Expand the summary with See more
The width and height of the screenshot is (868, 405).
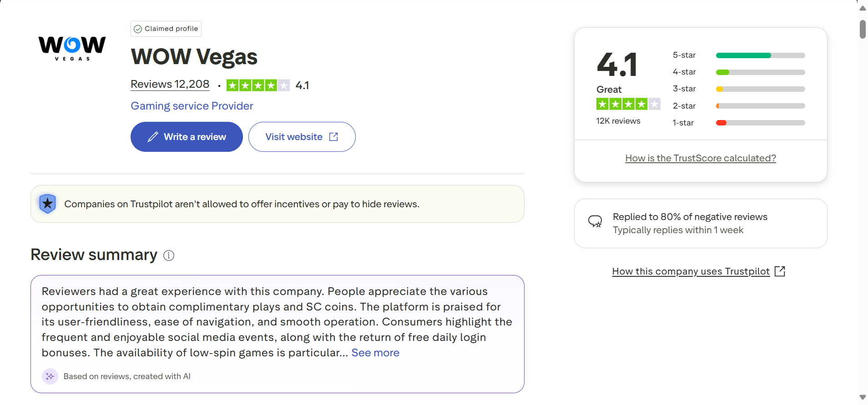[375, 353]
